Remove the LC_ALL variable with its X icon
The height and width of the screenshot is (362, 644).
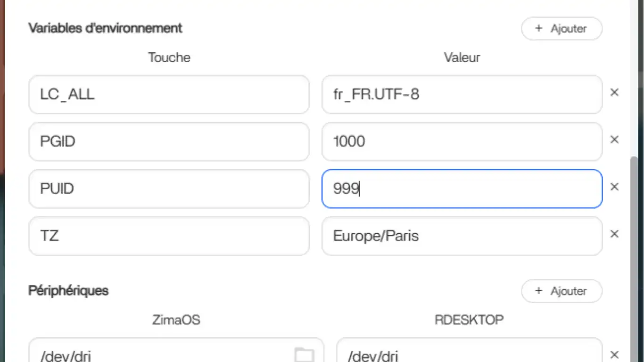614,93
